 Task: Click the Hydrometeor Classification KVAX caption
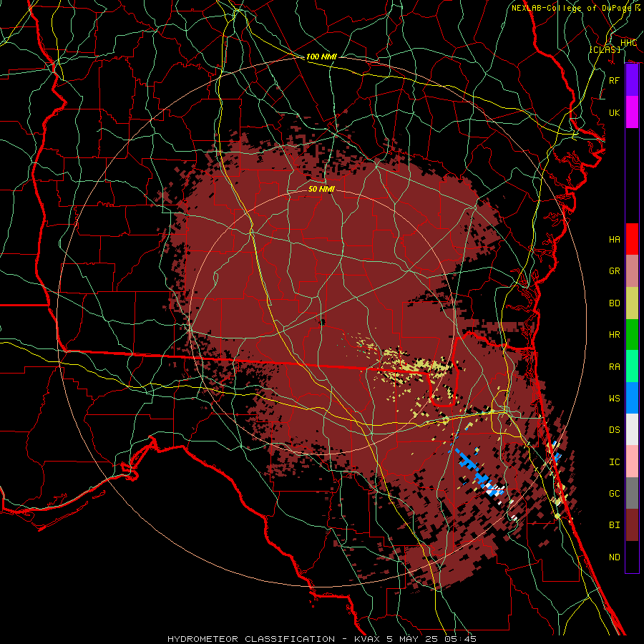pyautogui.click(x=322, y=639)
